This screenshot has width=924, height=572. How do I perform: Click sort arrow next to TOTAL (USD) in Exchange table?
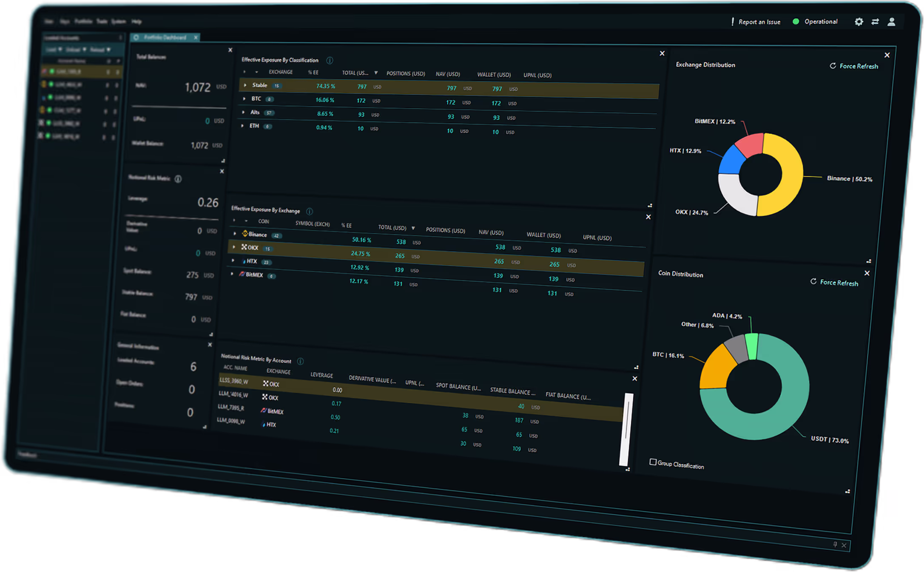pos(413,228)
